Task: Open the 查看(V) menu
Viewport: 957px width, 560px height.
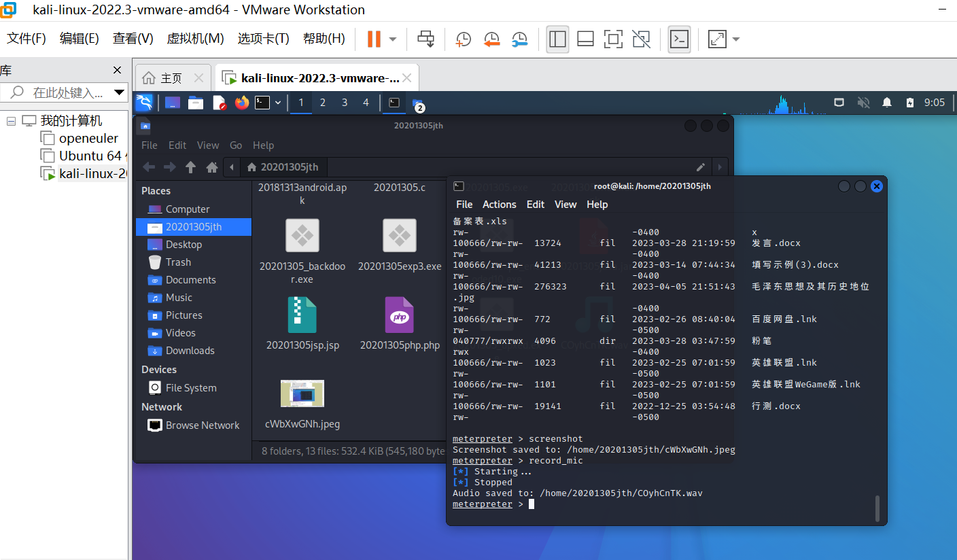Action: 133,39
